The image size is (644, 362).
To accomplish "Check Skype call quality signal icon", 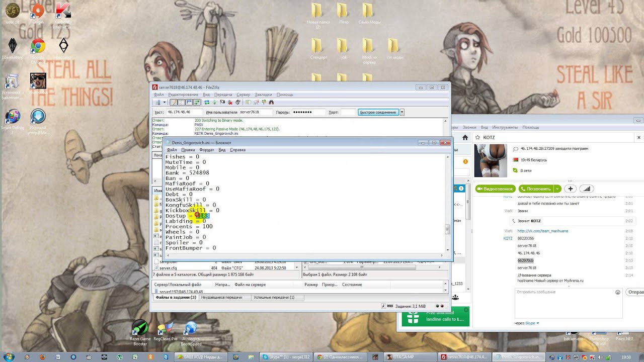I will tap(586, 189).
